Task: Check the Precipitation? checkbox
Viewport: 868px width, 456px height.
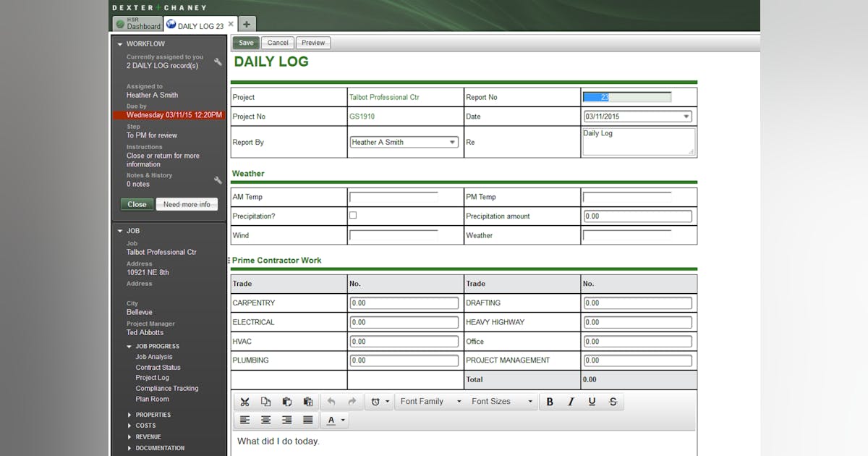Action: (352, 215)
